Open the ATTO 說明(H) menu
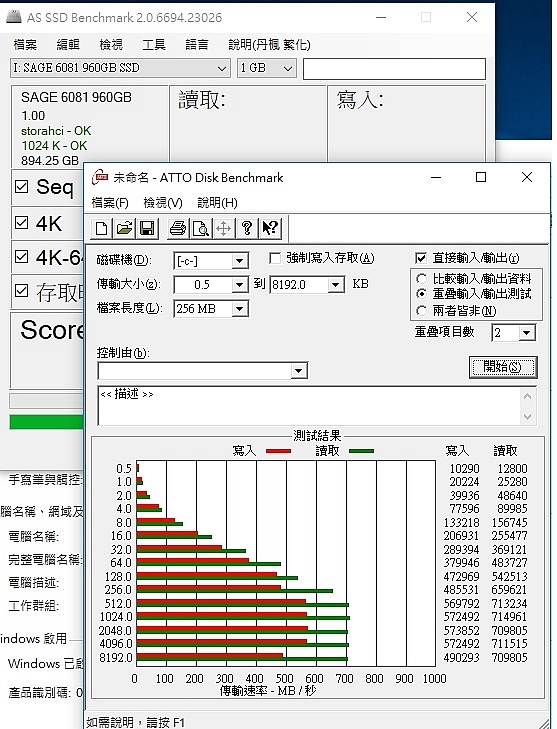 coord(217,203)
